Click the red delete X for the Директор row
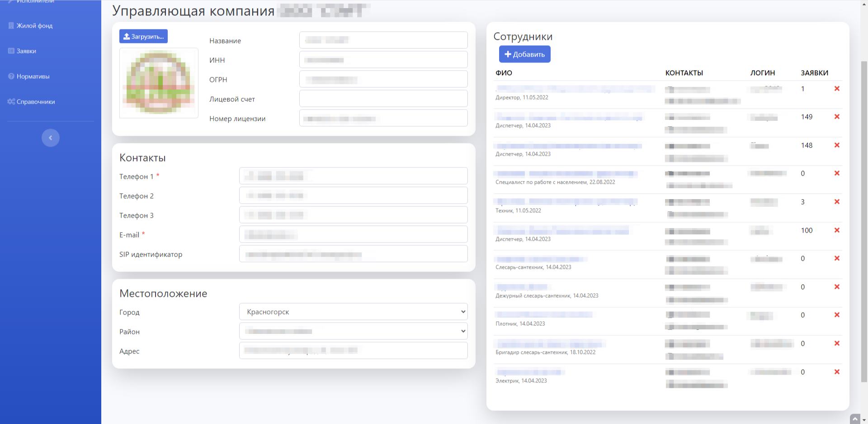The image size is (868, 424). point(837,89)
